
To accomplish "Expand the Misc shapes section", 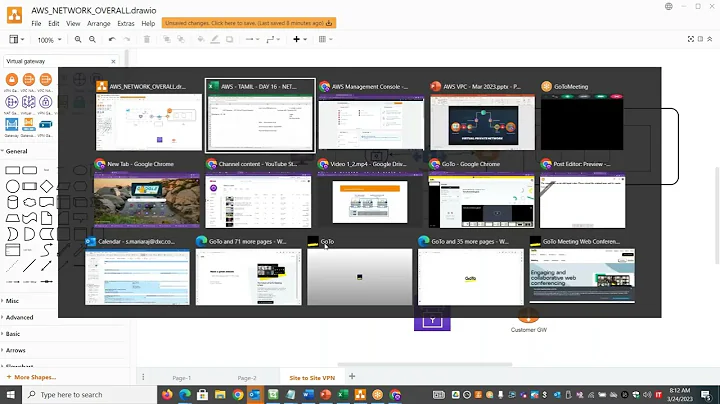I will tap(11, 301).
